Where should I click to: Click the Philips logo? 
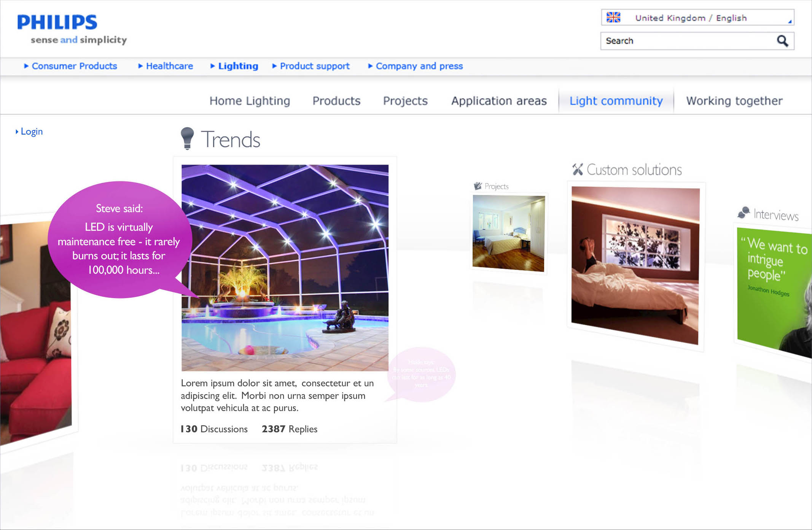(x=57, y=22)
